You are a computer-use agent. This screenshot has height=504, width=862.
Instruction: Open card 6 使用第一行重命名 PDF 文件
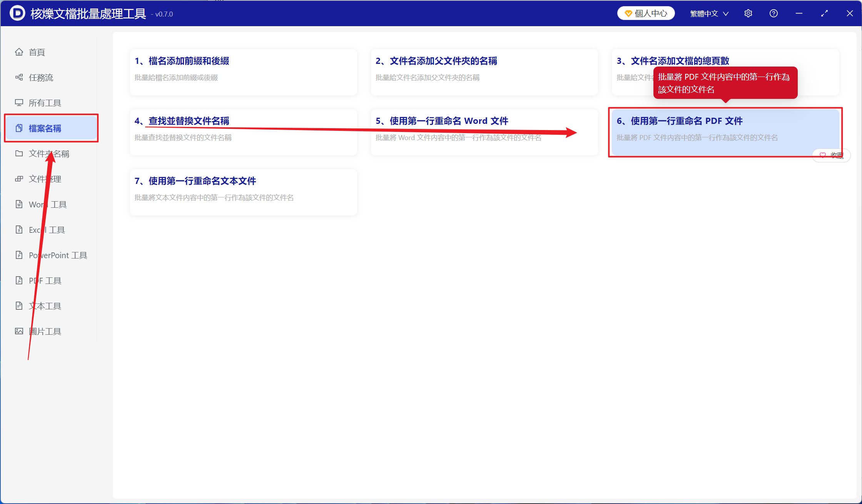(x=725, y=132)
